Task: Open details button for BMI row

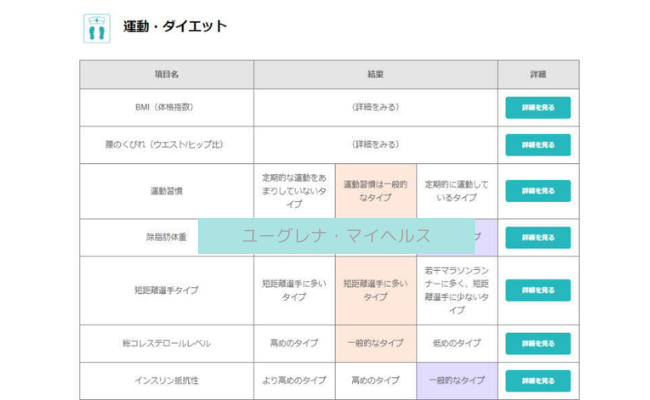Action: point(538,108)
